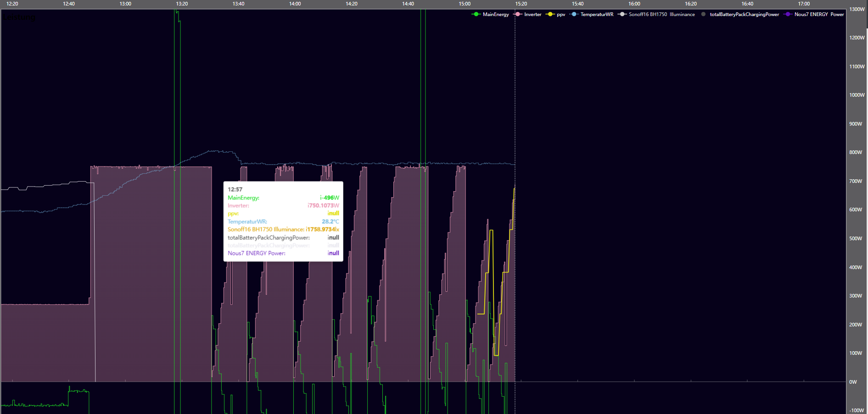The image size is (868, 414).
Task: Click the 300W power axis label
Action: coord(856,296)
